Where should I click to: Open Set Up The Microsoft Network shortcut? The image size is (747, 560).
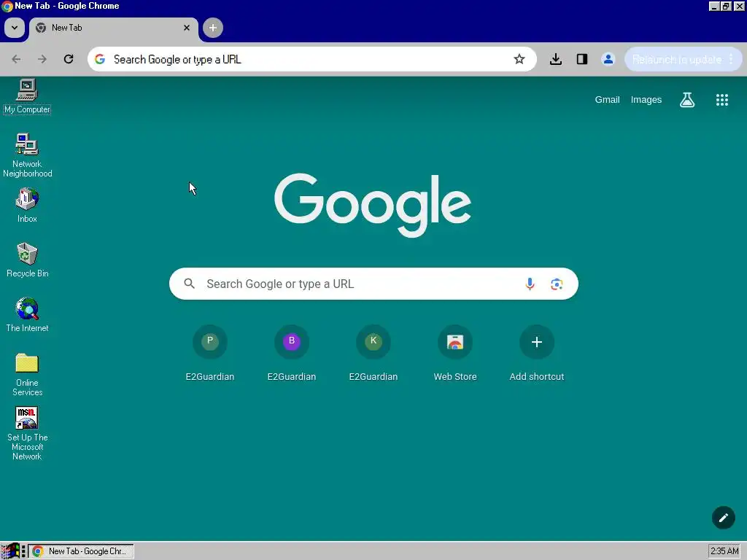click(x=27, y=433)
